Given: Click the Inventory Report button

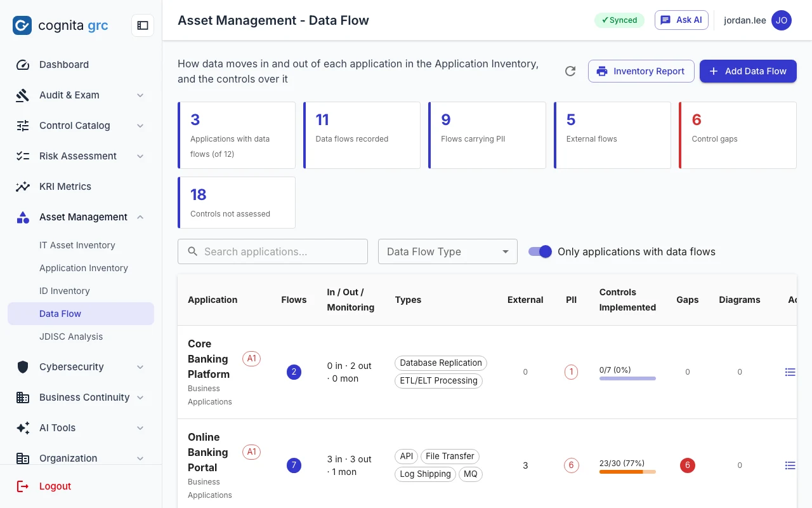Looking at the screenshot, I should [641, 71].
